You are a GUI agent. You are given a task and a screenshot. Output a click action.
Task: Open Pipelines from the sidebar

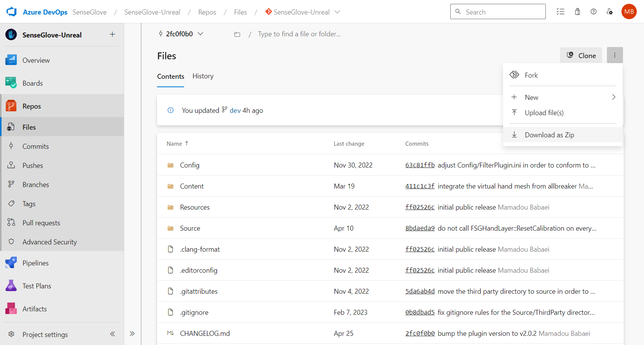(x=36, y=263)
